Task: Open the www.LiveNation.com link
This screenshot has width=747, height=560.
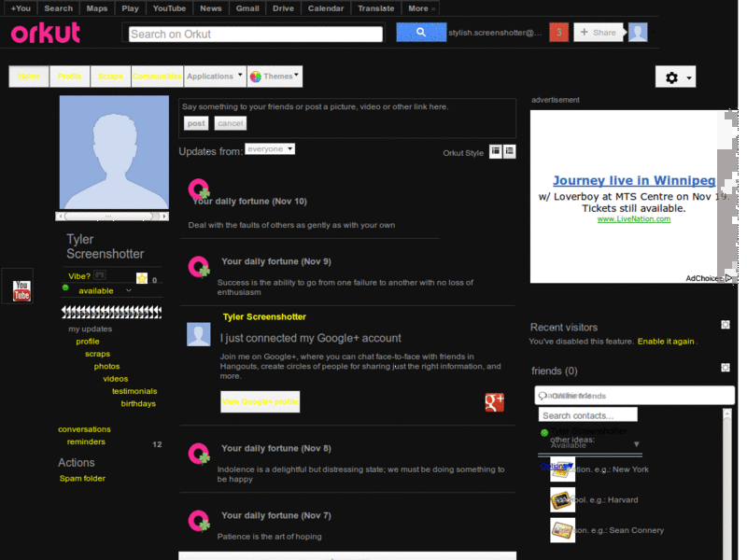Action: [634, 219]
